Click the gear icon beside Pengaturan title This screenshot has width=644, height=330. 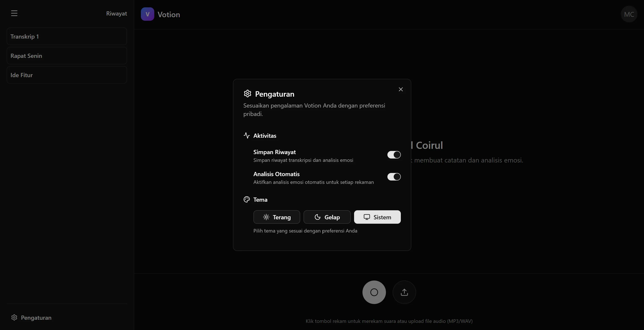tap(247, 94)
